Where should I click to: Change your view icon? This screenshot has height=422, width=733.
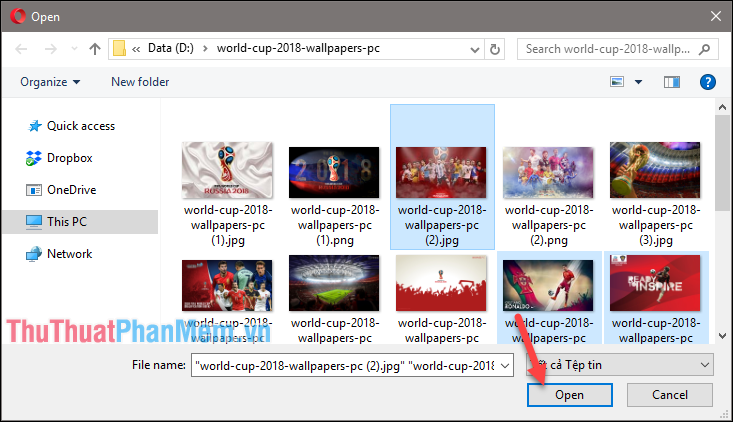pos(617,82)
